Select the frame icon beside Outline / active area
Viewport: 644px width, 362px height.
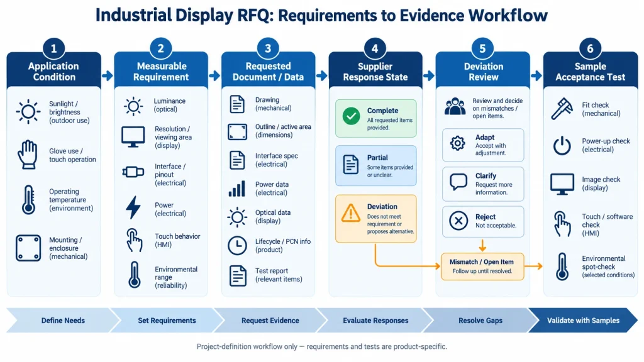point(237,132)
